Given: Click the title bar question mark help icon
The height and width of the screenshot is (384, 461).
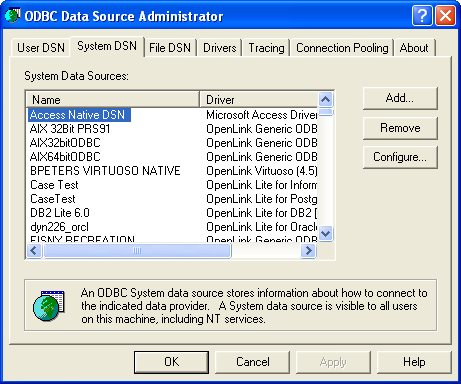Looking at the screenshot, I should [x=422, y=15].
